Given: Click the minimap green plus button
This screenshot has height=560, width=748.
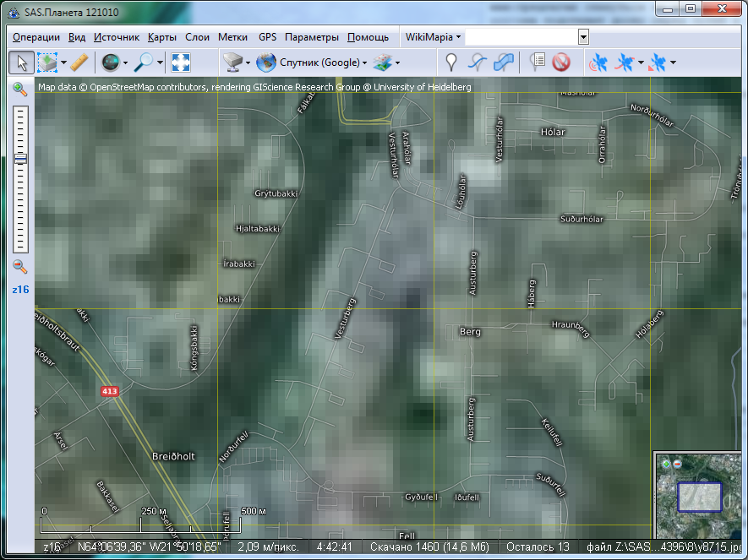Looking at the screenshot, I should pyautogui.click(x=666, y=464).
